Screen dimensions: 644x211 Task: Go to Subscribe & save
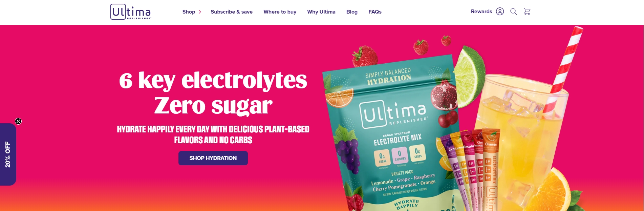click(232, 12)
